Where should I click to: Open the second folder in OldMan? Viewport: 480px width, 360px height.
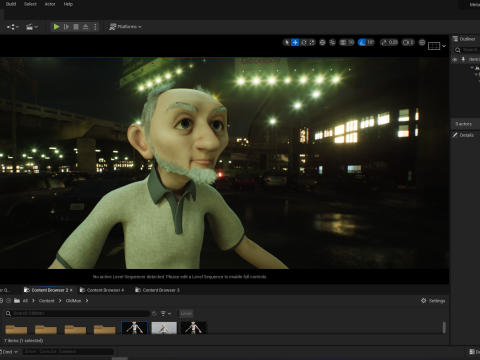click(46, 329)
